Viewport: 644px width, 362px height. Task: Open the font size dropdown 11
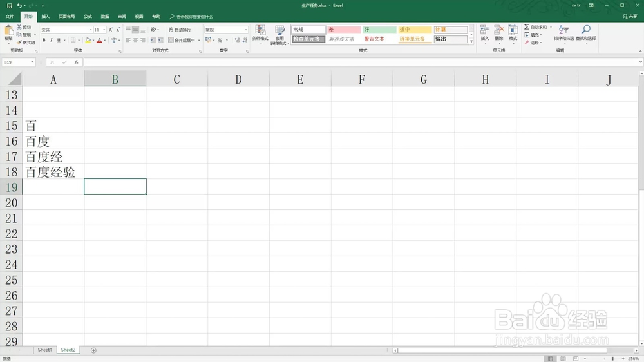click(104, 30)
